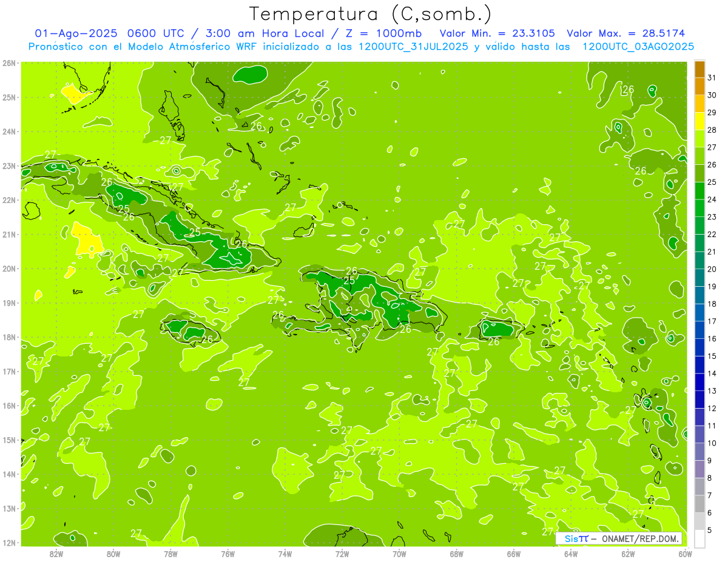Click the "17N" latitude axis label
Viewport: 728px width, 562px height.
click(9, 372)
